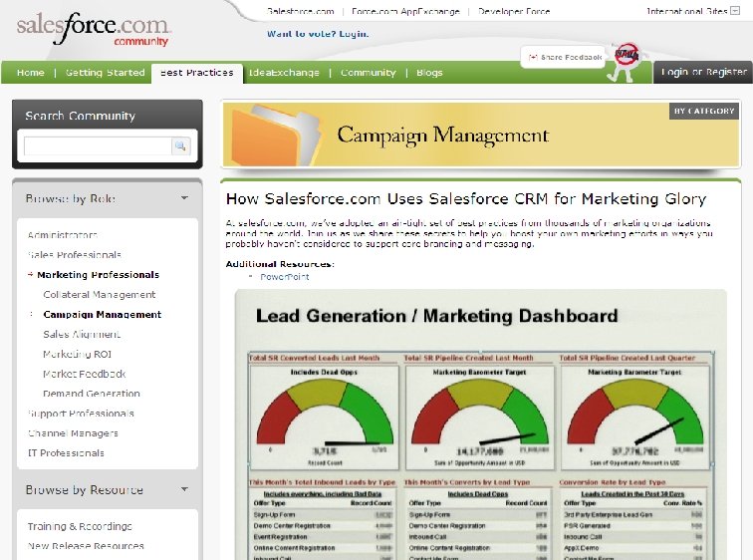Select Sales Professionals role
The width and height of the screenshot is (753, 560).
coord(75,254)
